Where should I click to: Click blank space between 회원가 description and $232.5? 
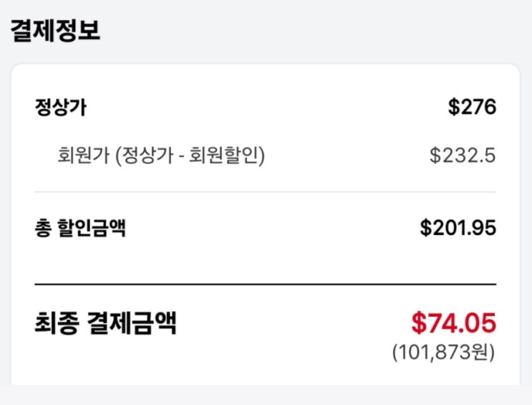point(344,155)
